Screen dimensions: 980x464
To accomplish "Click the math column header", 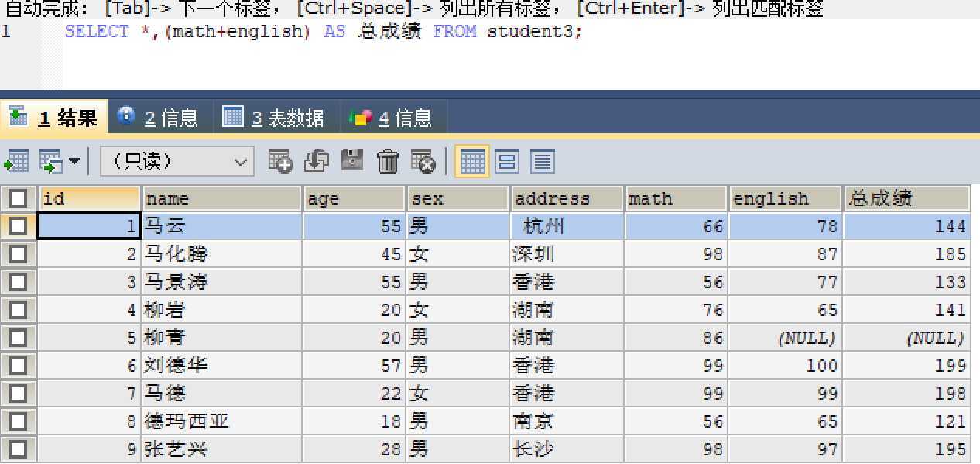I will 675,198.
